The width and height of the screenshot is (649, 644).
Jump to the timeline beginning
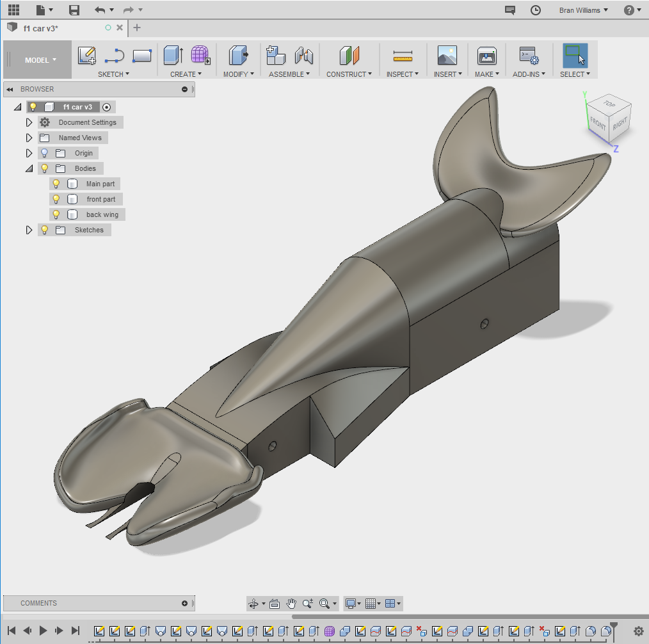coord(12,631)
